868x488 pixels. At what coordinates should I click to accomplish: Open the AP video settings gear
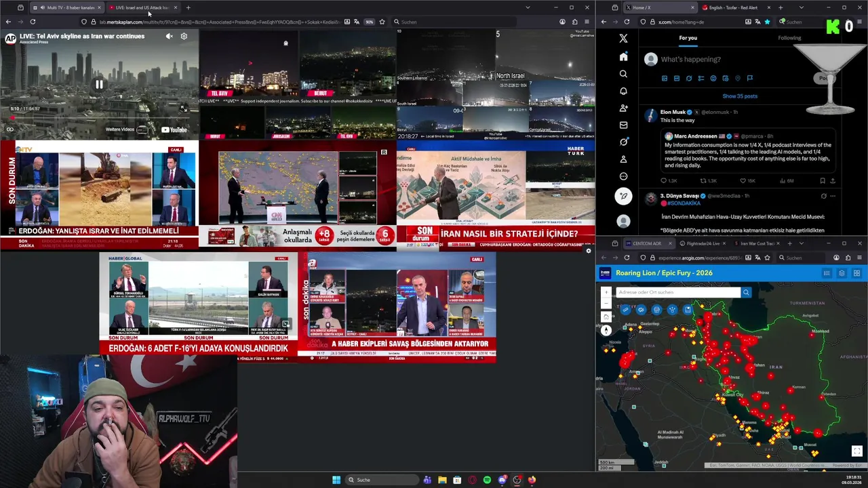[x=184, y=37]
